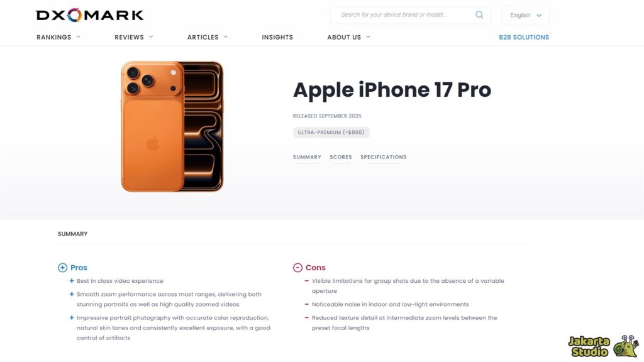This screenshot has width=644, height=362.
Task: Focus the device search input field
Action: tap(404, 15)
